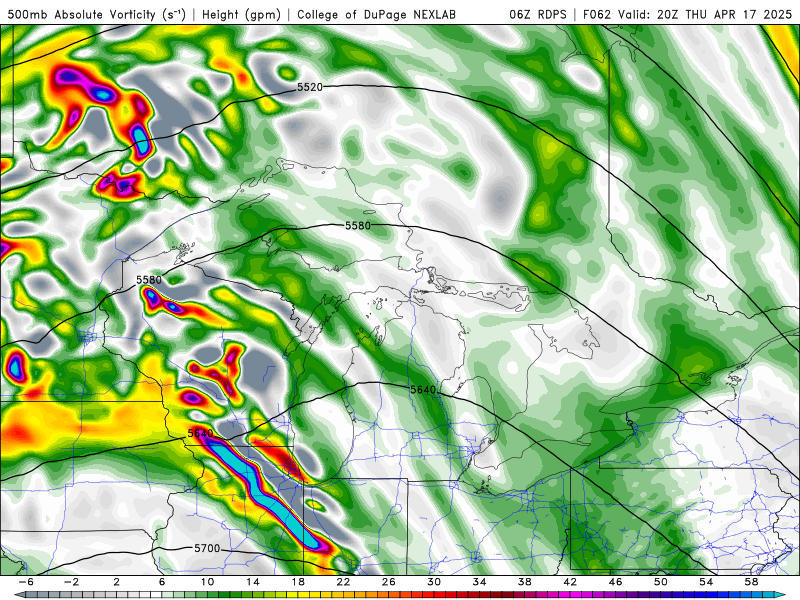Screen dimensions: 800x600
Task: Click the '06Z RDPS' model run label
Action: [538, 14]
